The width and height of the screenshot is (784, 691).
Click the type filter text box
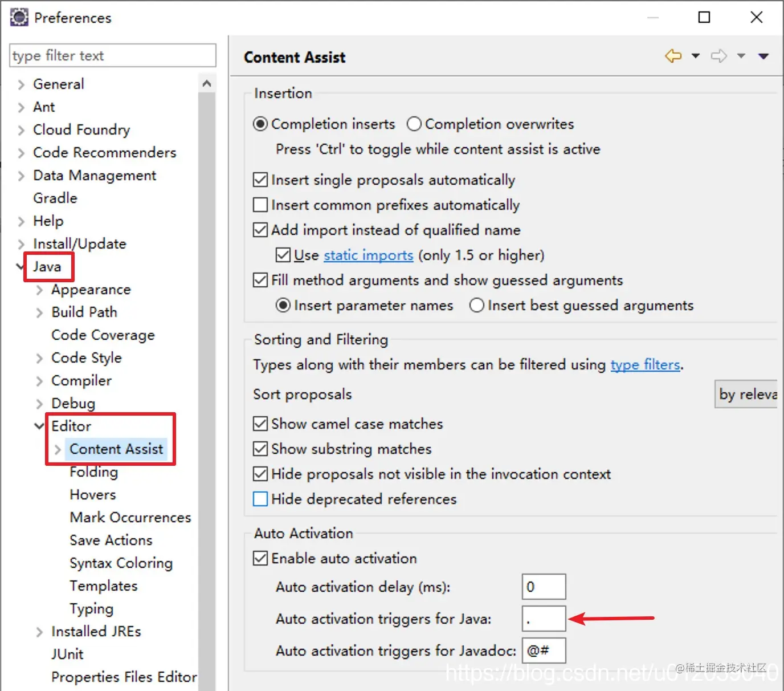pyautogui.click(x=113, y=55)
